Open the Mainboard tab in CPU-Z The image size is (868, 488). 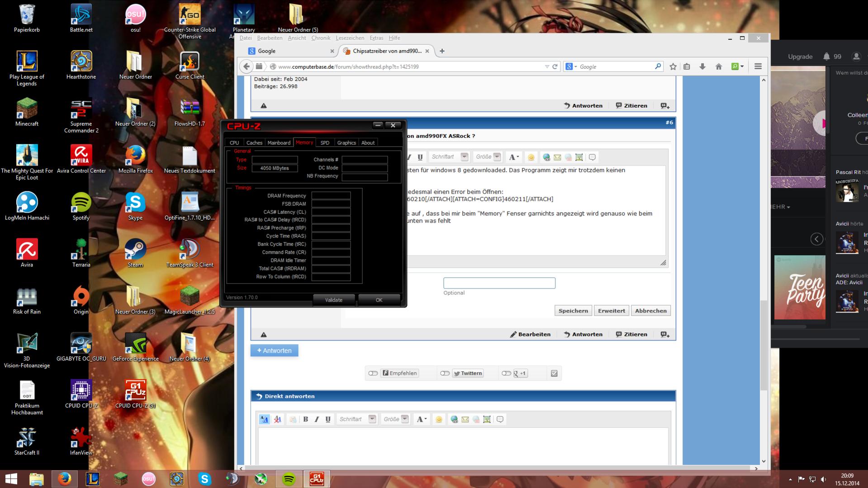click(x=279, y=142)
